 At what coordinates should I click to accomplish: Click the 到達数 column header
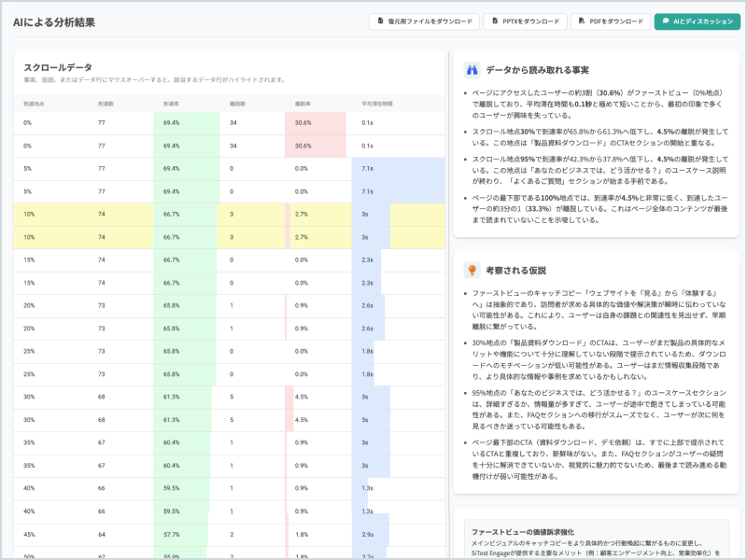[106, 104]
